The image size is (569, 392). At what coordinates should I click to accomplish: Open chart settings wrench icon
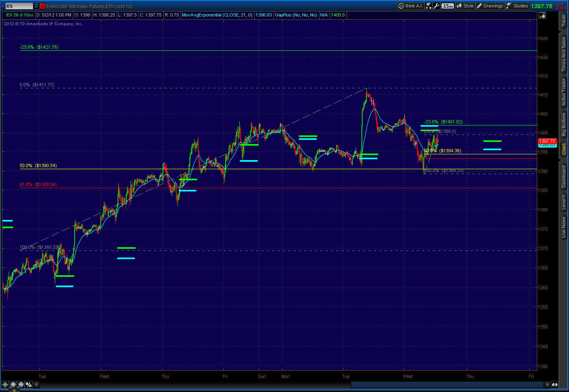coord(436,6)
